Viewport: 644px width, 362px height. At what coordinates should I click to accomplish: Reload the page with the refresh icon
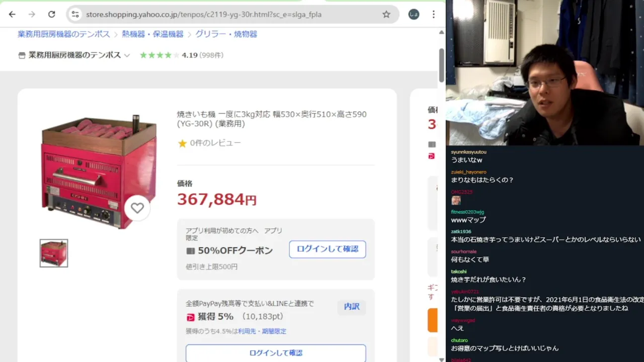pyautogui.click(x=51, y=14)
